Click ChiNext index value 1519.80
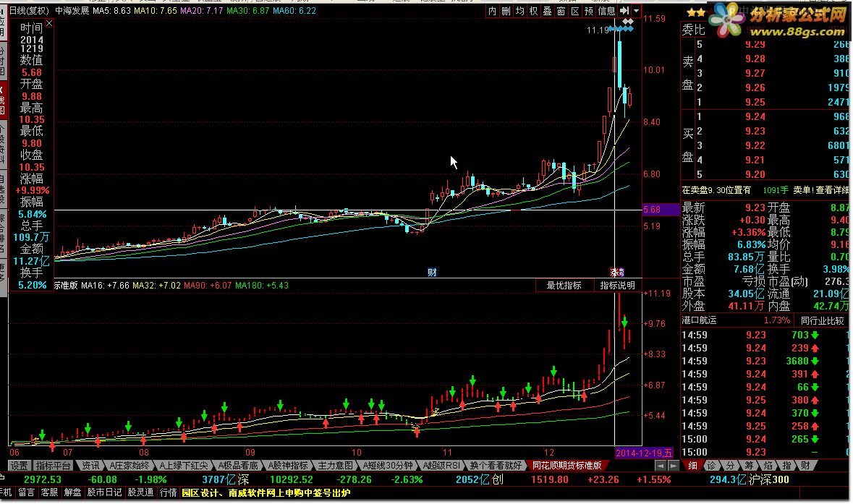The width and height of the screenshot is (853, 504). pos(549,479)
